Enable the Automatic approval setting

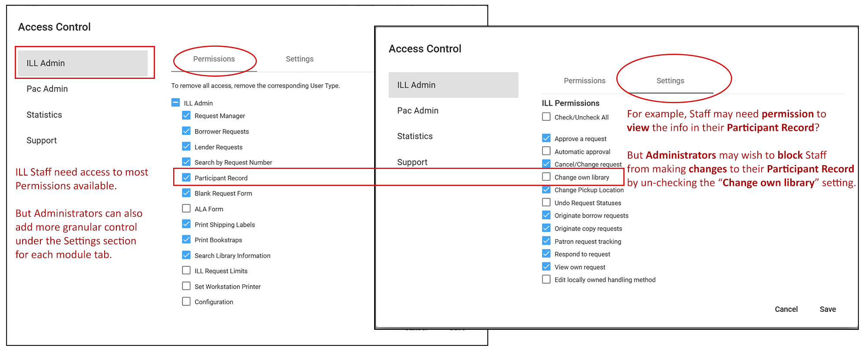coord(546,151)
